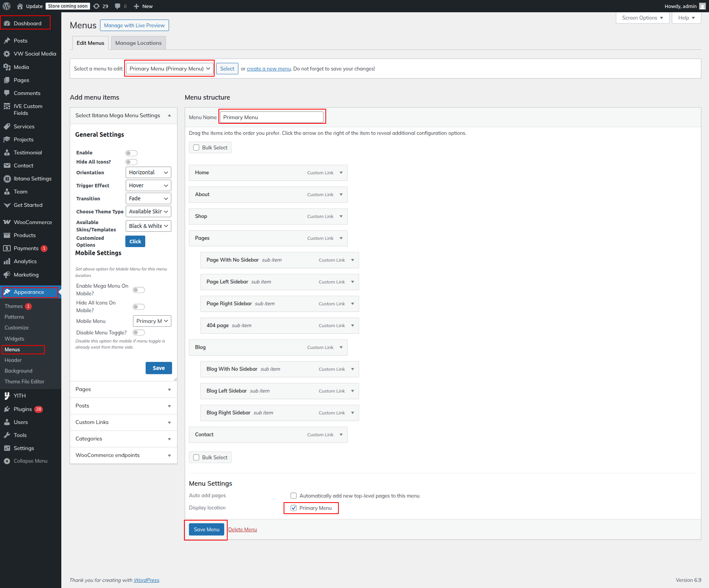Image resolution: width=709 pixels, height=588 pixels.
Task: Open the Plugins section in sidebar
Action: pyautogui.click(x=23, y=409)
